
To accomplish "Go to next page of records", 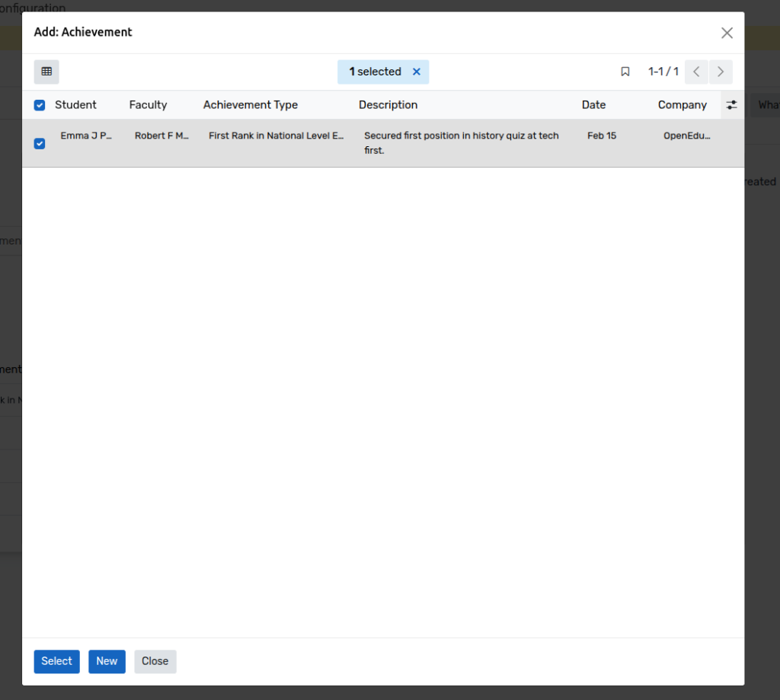I will [721, 72].
